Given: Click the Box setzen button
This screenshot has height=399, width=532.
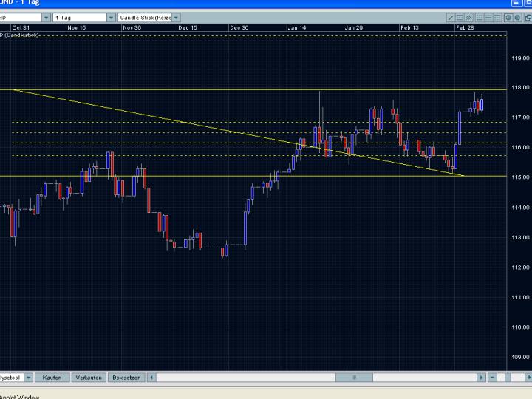Looking at the screenshot, I should pos(126,378).
